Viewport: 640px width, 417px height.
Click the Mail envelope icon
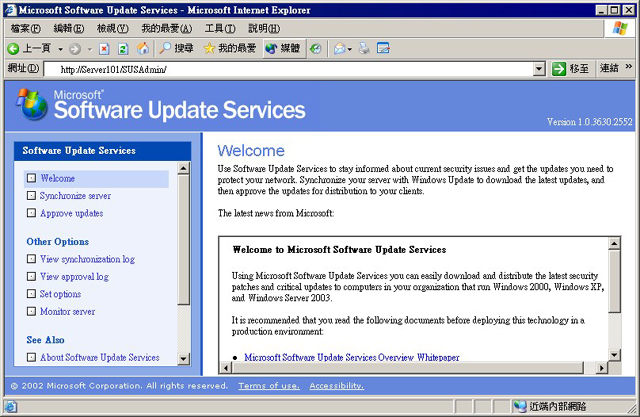(x=339, y=49)
